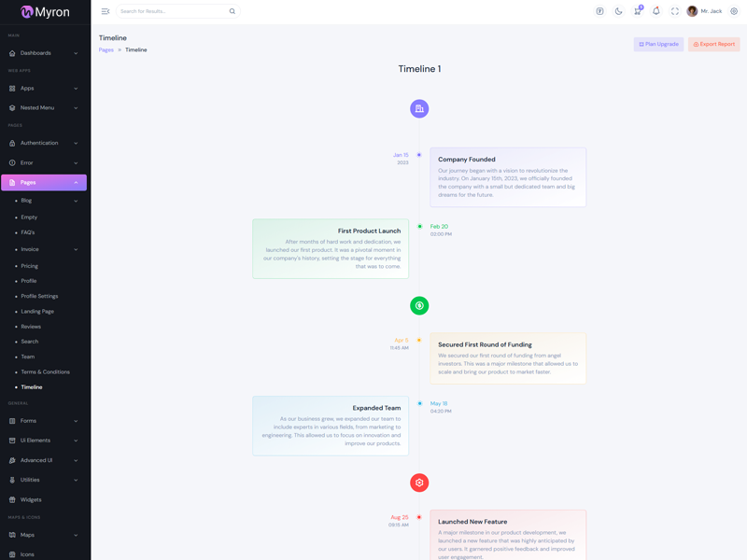Focus the Search for Results field
The width and height of the screenshot is (747, 560).
point(173,11)
